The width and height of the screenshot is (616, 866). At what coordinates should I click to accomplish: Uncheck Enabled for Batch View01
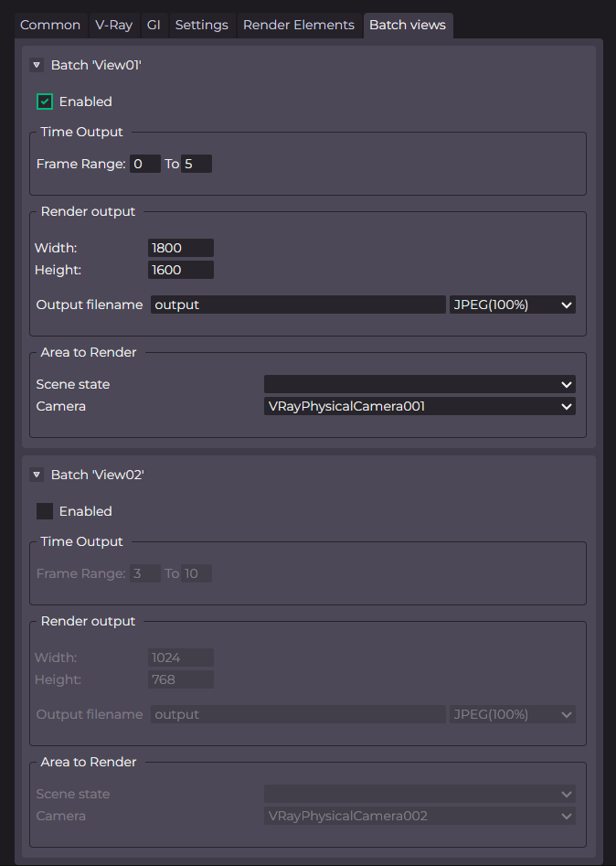pos(45,102)
